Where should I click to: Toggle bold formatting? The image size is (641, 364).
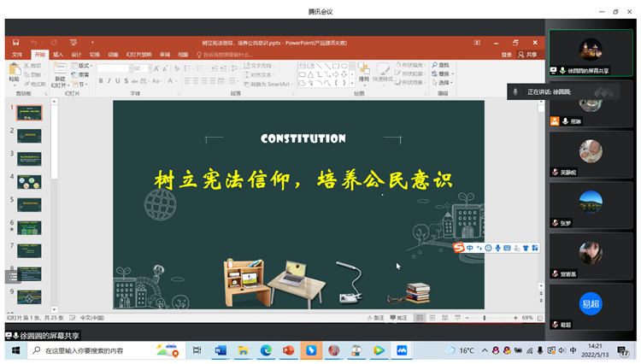pyautogui.click(x=101, y=81)
